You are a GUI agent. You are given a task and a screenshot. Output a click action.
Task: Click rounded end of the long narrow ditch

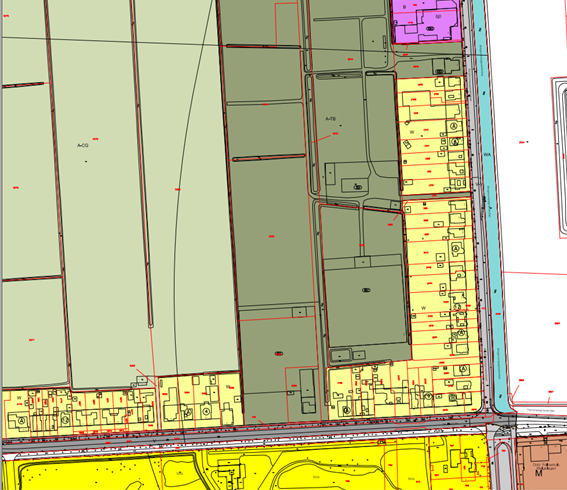tap(151, 325)
